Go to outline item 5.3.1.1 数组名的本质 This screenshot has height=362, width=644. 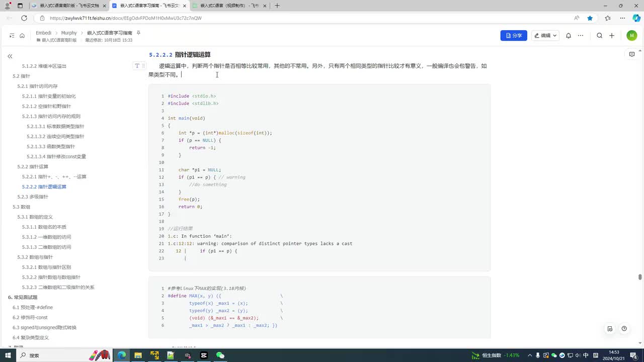coord(44,227)
